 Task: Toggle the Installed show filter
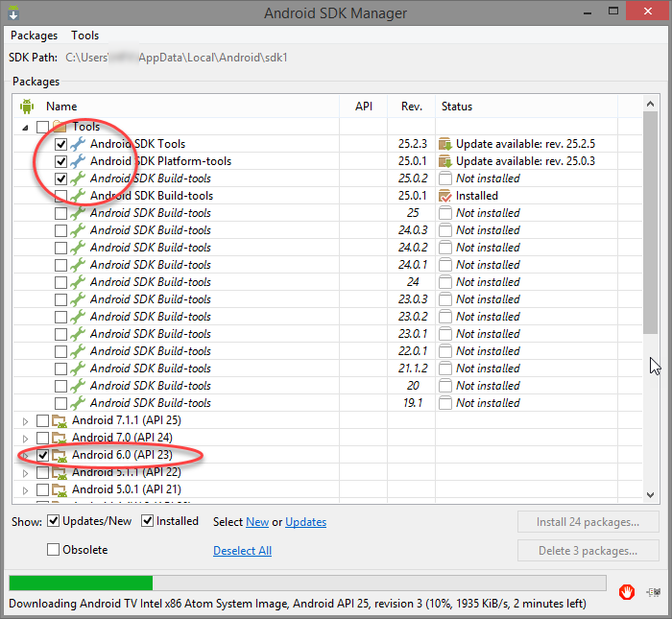pos(147,521)
